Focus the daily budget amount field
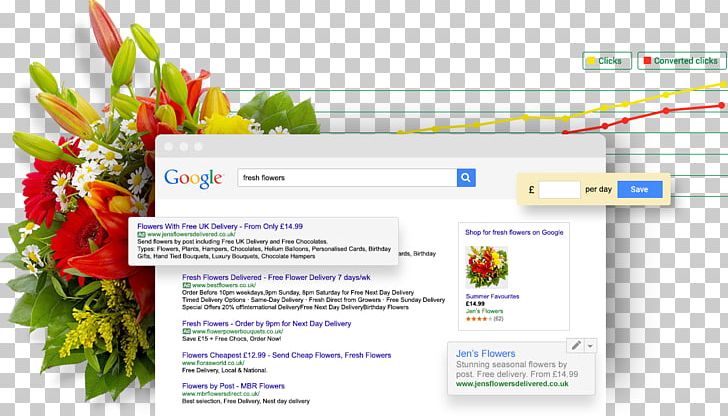 click(x=559, y=189)
